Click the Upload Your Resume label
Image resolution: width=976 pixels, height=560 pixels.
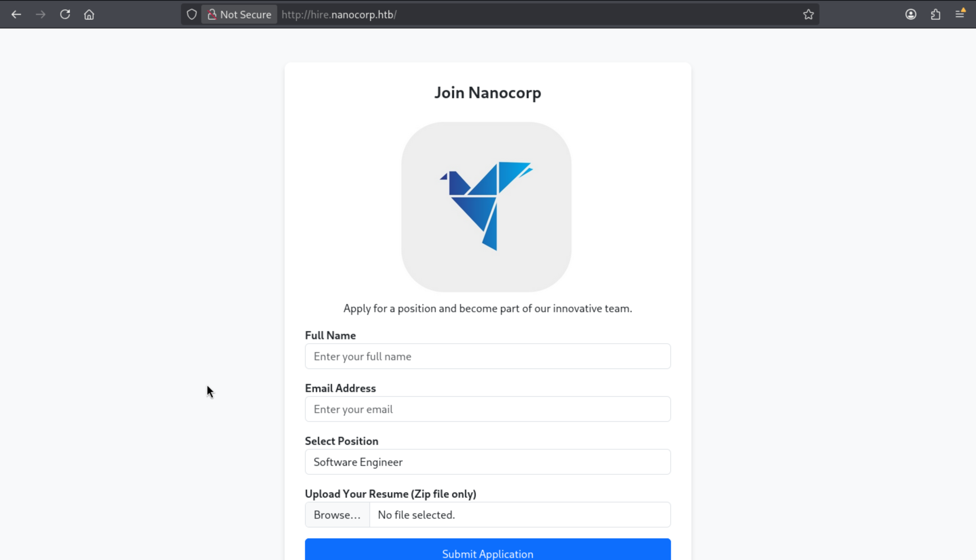(x=390, y=493)
